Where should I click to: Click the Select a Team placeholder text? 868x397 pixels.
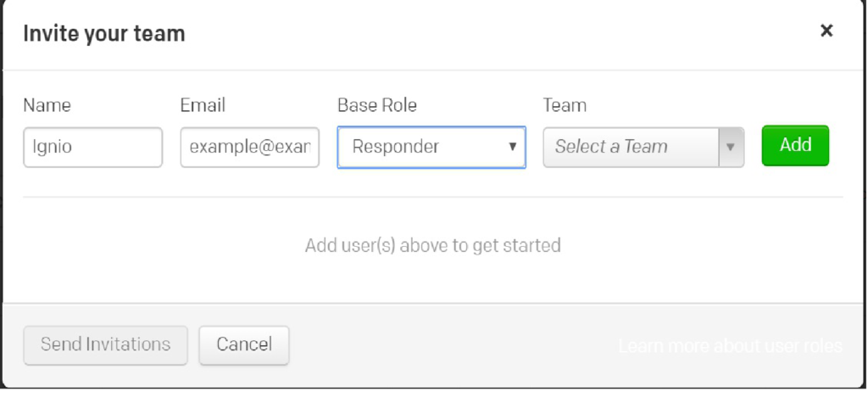[611, 147]
